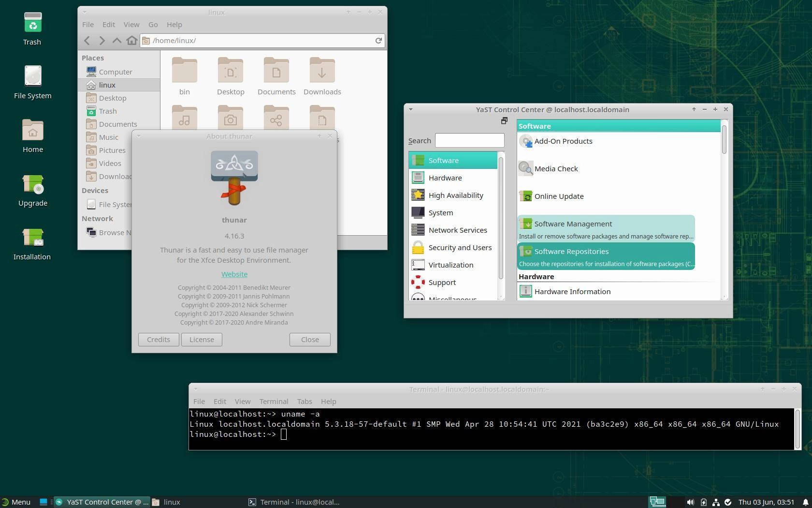Viewport: 812px width, 508px height.
Task: Open the Trash desktop icon
Action: 32,29
